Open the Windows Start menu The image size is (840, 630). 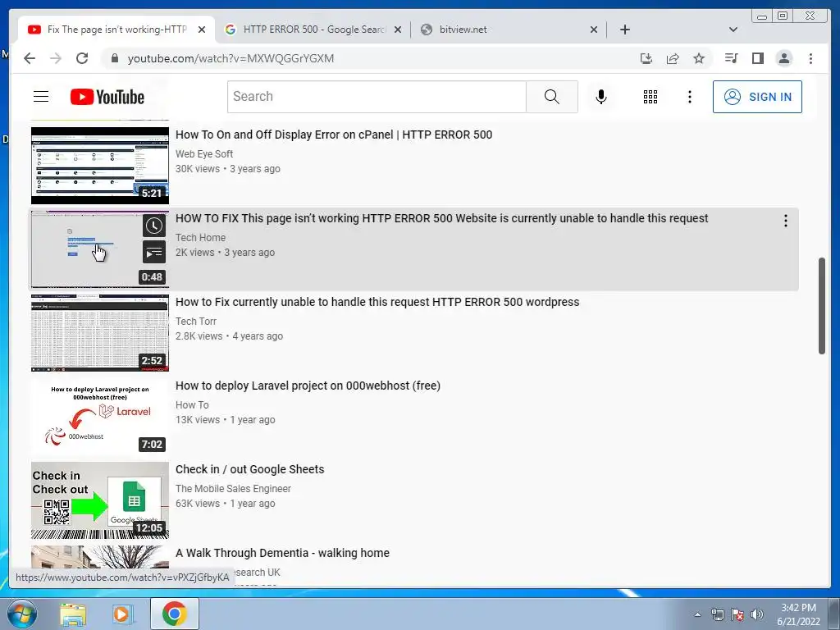[x=21, y=614]
